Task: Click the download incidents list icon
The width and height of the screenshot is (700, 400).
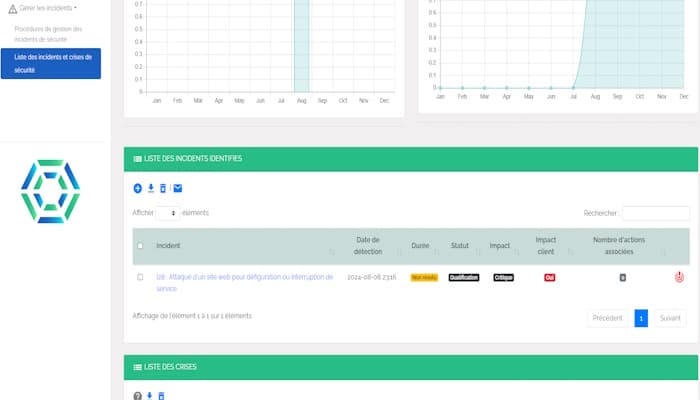Action: coord(151,188)
